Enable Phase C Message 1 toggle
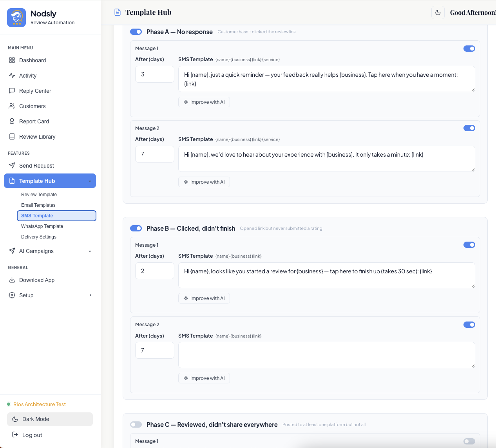This screenshot has width=496, height=448. click(x=469, y=441)
